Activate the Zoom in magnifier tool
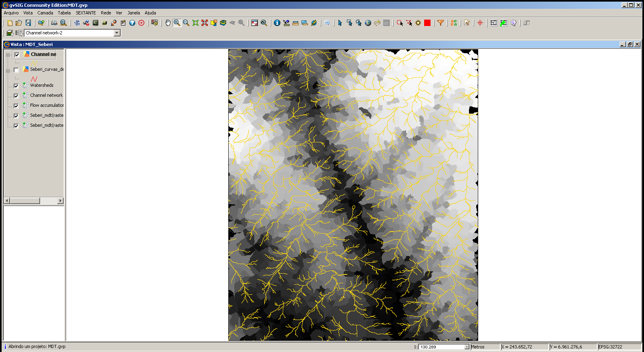Screen dimensions: 644x352 click(x=177, y=23)
